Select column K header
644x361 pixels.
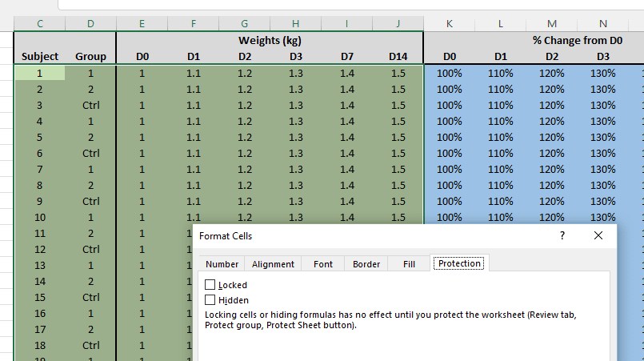point(450,24)
